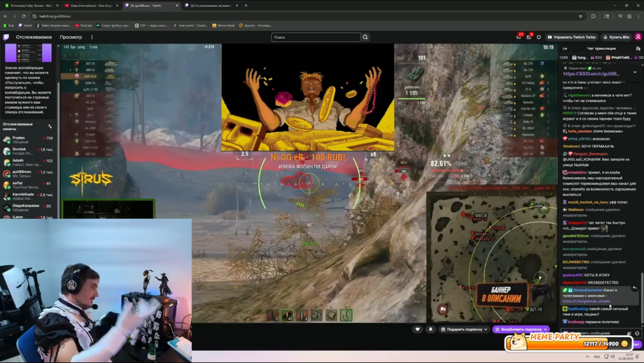This screenshot has height=363, width=644.
Task: Open the whispers speech-bubble icon
Action: tap(539, 37)
